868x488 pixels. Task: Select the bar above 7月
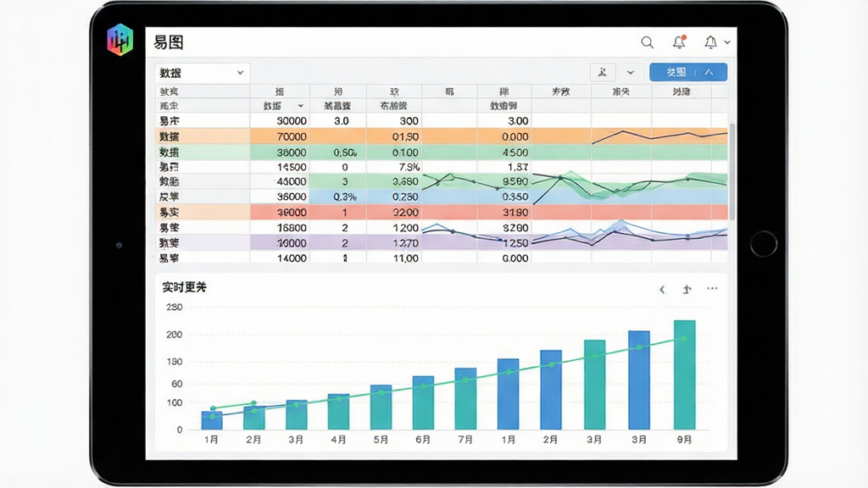click(465, 398)
